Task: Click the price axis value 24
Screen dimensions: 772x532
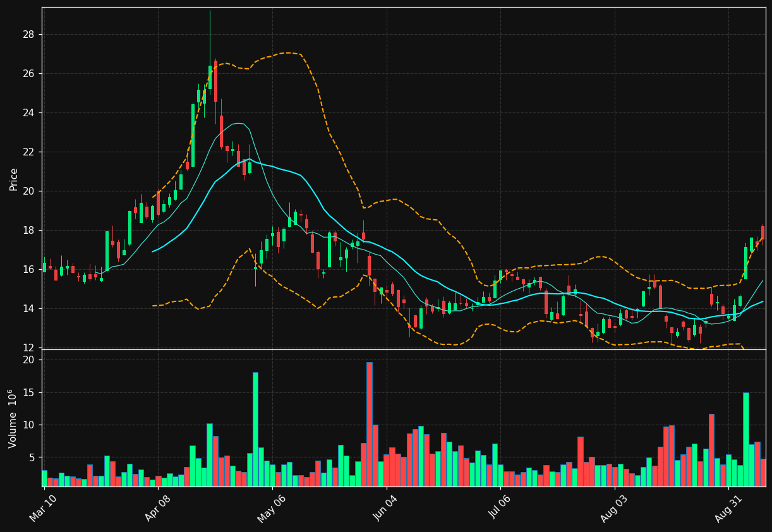Action: pyautogui.click(x=30, y=113)
